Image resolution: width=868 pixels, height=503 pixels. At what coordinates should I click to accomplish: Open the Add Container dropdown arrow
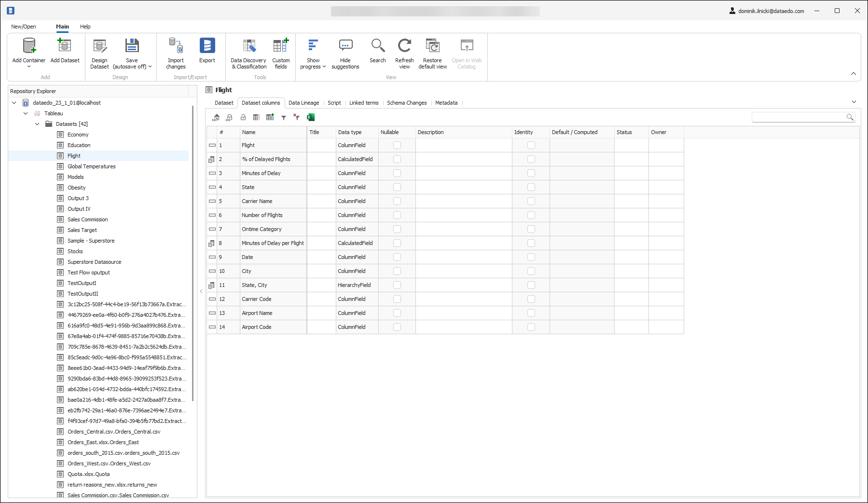[29, 67]
